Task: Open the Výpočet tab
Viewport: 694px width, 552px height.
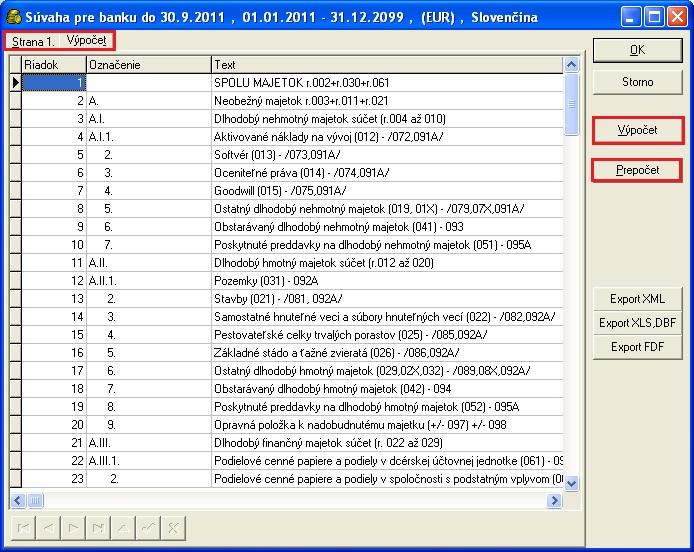Action: [87, 41]
